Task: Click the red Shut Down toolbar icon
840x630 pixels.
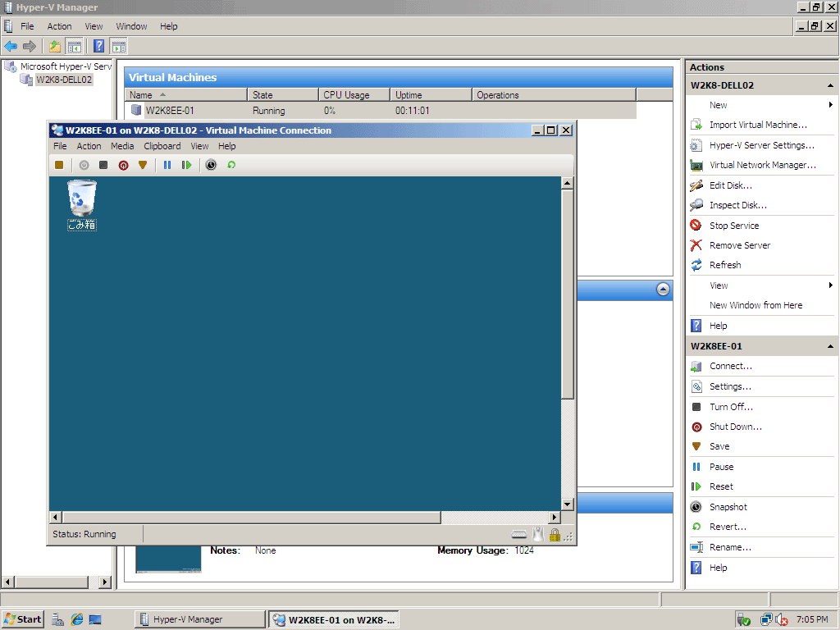Action: point(123,165)
